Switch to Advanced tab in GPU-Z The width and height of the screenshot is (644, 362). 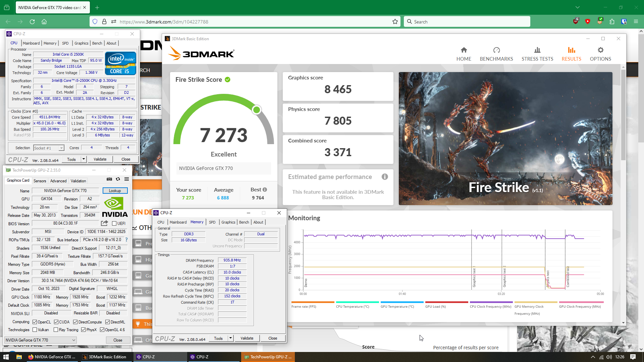click(x=58, y=181)
